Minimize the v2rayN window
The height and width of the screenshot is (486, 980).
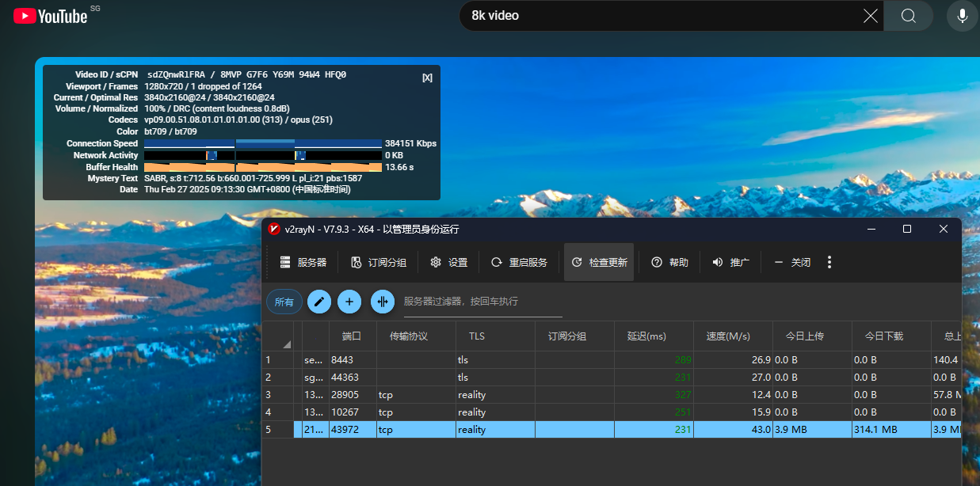871,229
